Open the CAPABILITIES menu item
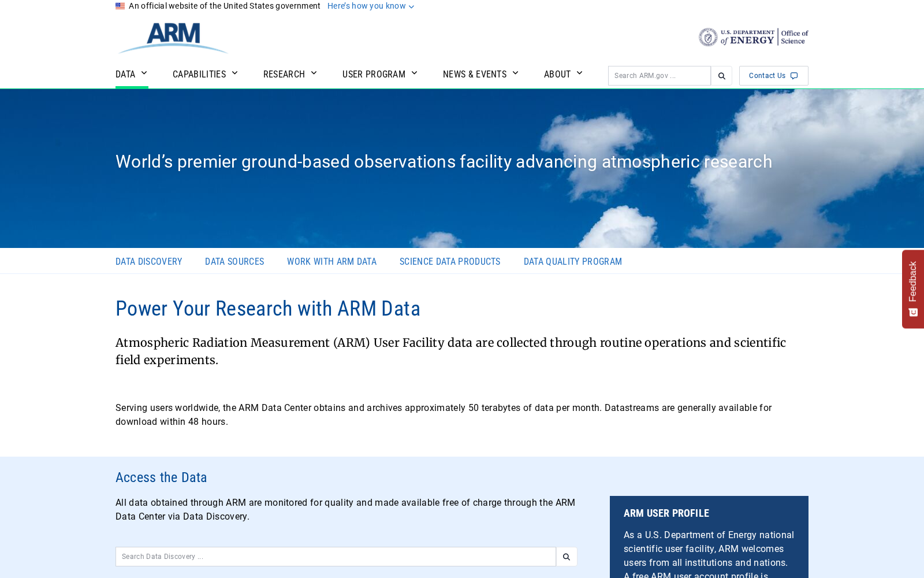The width and height of the screenshot is (924, 578). [x=199, y=74]
